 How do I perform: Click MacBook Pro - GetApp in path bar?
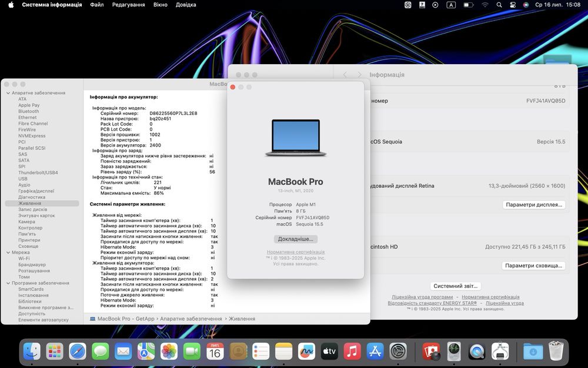pyautogui.click(x=122, y=319)
